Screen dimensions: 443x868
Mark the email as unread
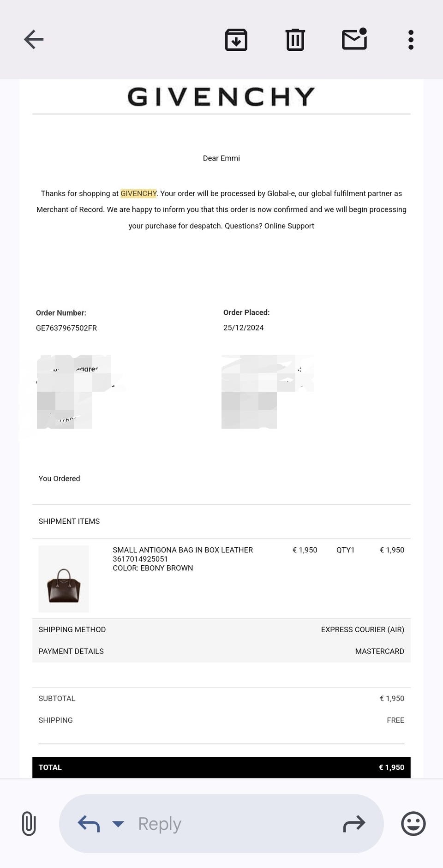(354, 39)
